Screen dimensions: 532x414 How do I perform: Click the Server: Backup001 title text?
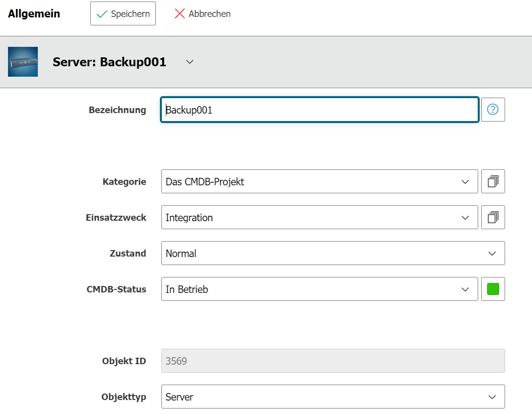point(110,62)
